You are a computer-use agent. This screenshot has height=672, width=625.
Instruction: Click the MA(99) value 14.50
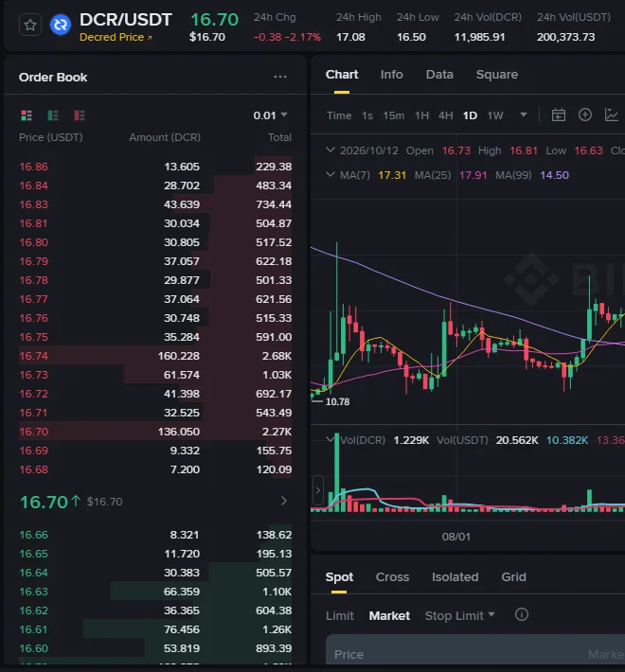pyautogui.click(x=554, y=175)
